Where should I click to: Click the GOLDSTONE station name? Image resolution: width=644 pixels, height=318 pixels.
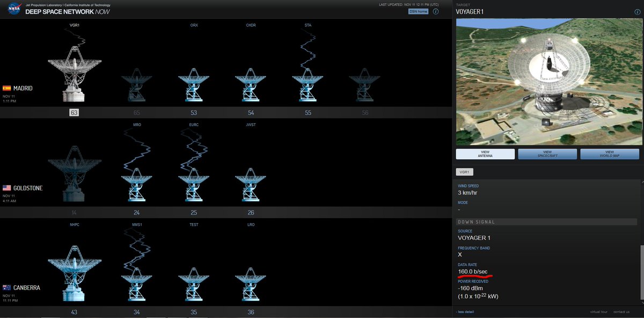point(28,188)
